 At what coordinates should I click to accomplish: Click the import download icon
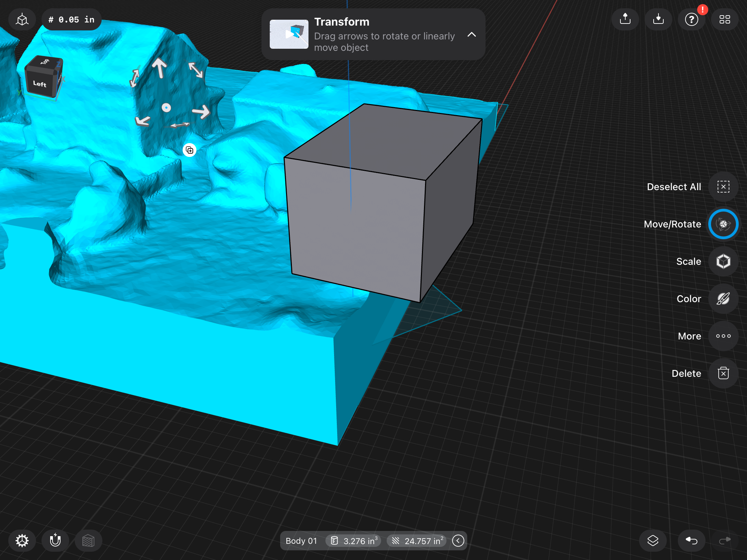pos(658,19)
